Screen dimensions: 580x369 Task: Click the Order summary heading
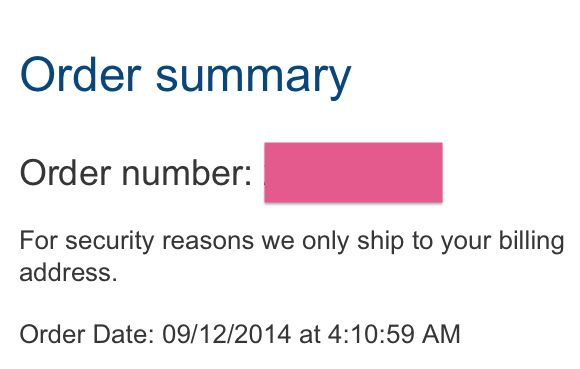pyautogui.click(x=185, y=77)
